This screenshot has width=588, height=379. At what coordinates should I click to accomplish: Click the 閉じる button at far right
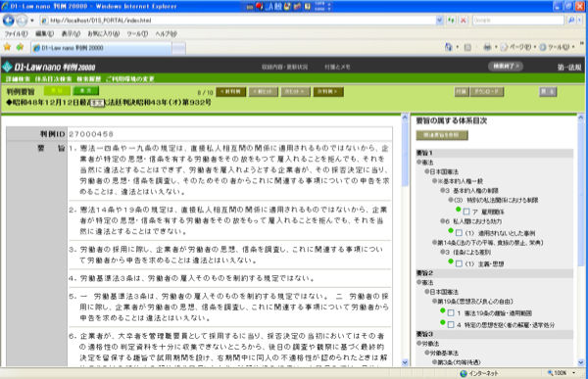548,92
